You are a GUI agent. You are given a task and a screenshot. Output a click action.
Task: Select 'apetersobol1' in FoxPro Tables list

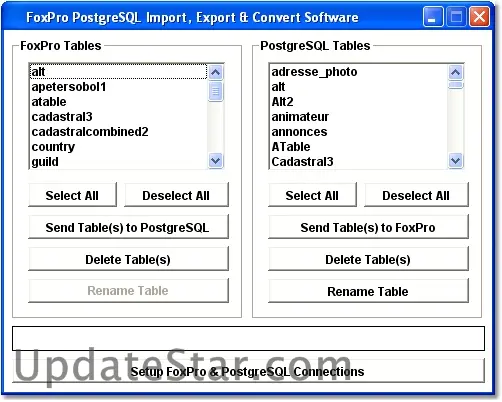tap(118, 87)
